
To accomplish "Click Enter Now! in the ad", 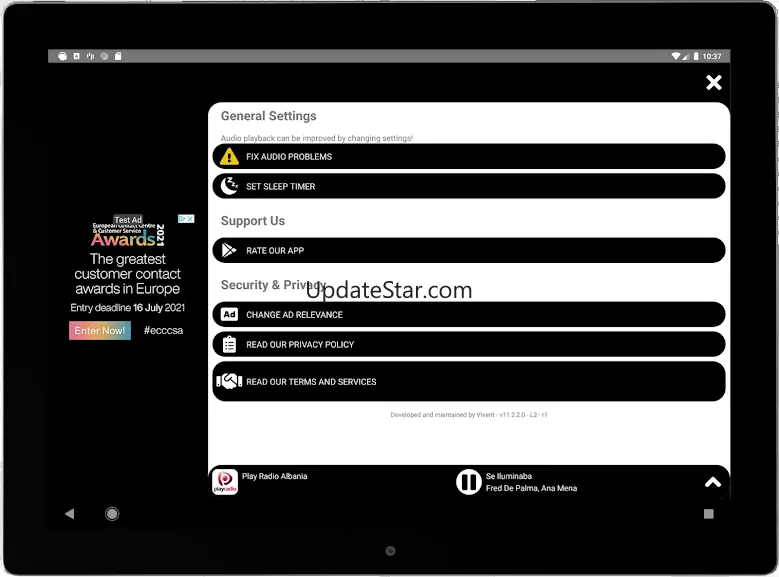I will [x=100, y=330].
